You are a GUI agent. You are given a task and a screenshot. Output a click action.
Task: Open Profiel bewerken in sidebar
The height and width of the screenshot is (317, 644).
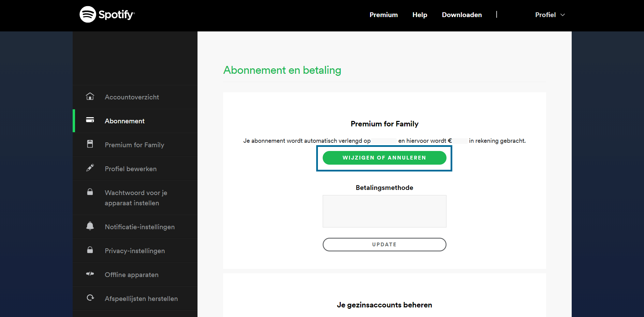click(x=135, y=169)
